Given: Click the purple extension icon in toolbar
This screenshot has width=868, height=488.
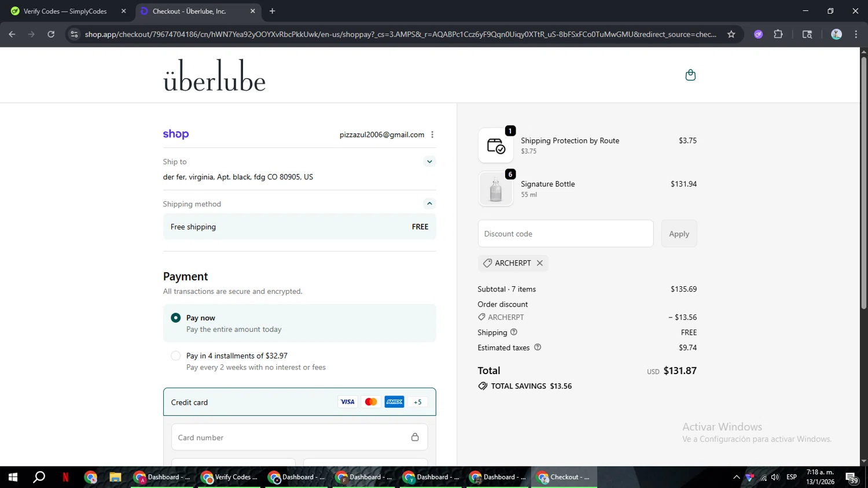Looking at the screenshot, I should click(759, 34).
